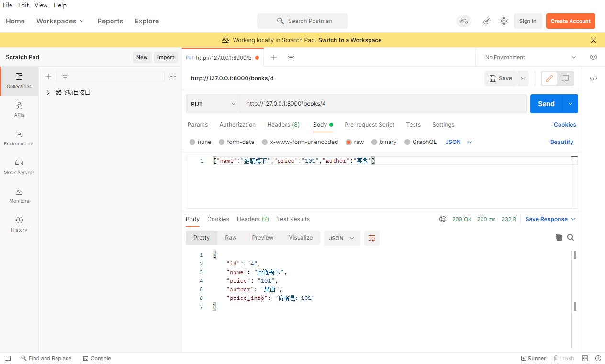The image size is (605, 364).
Task: Copy the response with the copy icon
Action: point(559,237)
